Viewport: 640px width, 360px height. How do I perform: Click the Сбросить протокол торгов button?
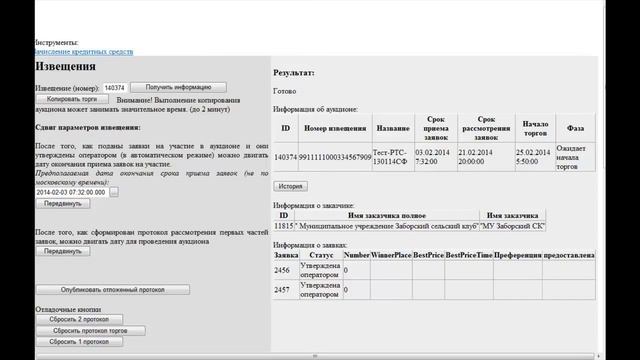[x=91, y=331]
